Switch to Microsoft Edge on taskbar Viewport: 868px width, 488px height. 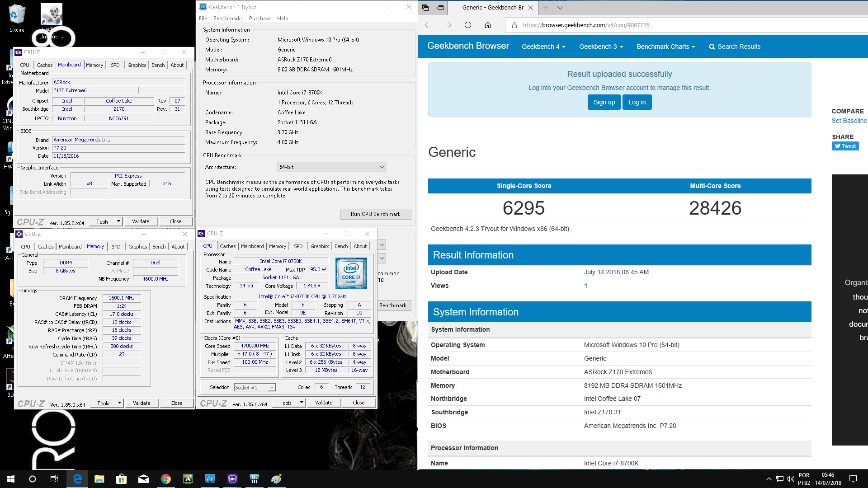pyautogui.click(x=77, y=479)
